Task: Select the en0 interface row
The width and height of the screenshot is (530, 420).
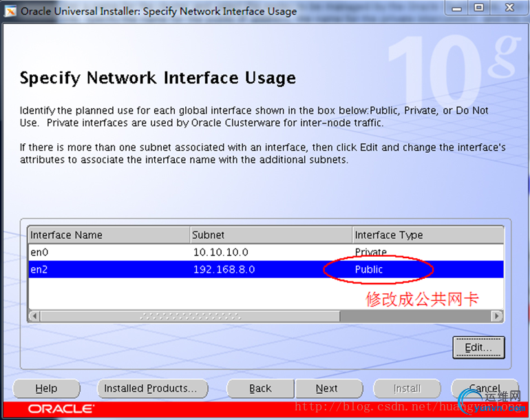Action: pos(266,252)
